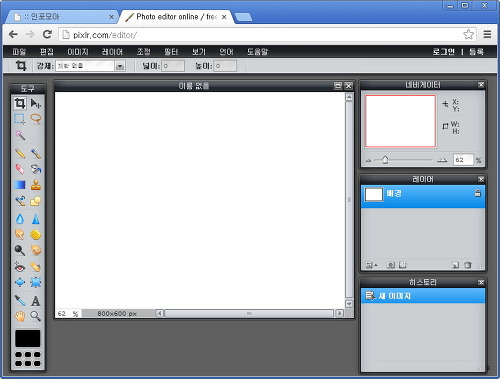The width and height of the screenshot is (500, 379).
Task: Click the 넓이 width input field
Action: click(x=173, y=66)
